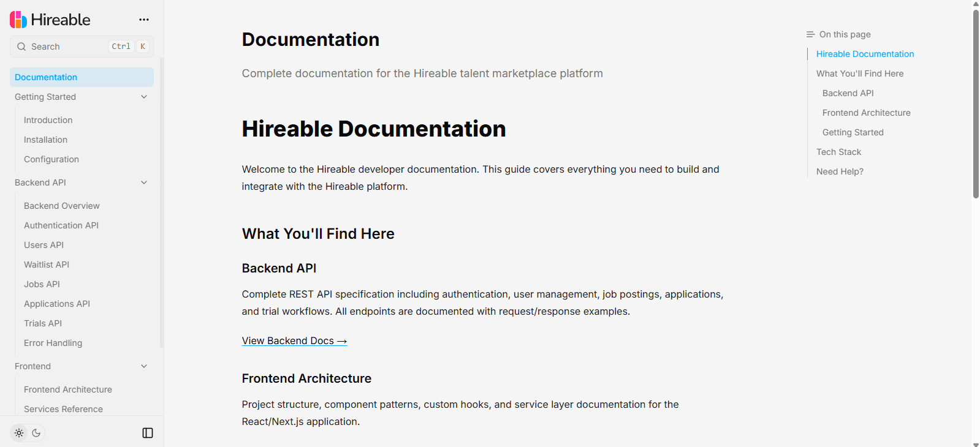The image size is (980, 447).
Task: Open Backend Overview page
Action: coord(61,206)
